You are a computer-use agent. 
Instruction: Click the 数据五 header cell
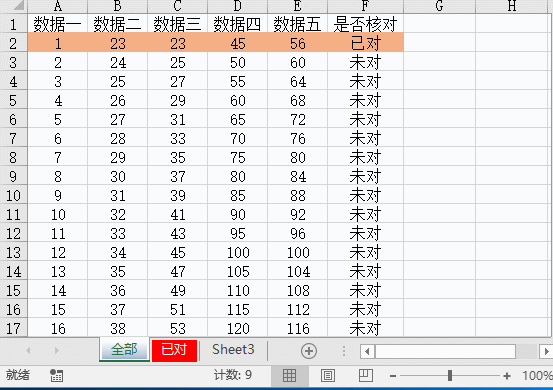pyautogui.click(x=297, y=24)
